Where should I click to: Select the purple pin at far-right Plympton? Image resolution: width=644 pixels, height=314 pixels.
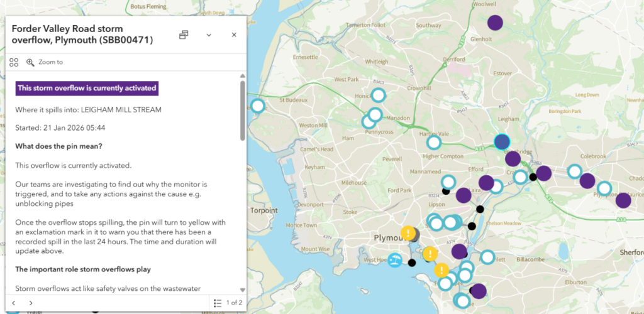click(623, 200)
